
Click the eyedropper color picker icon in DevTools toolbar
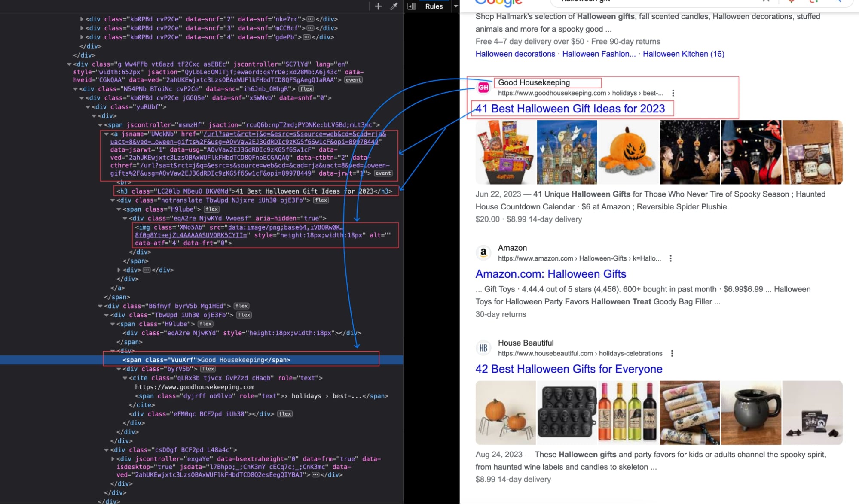(394, 6)
